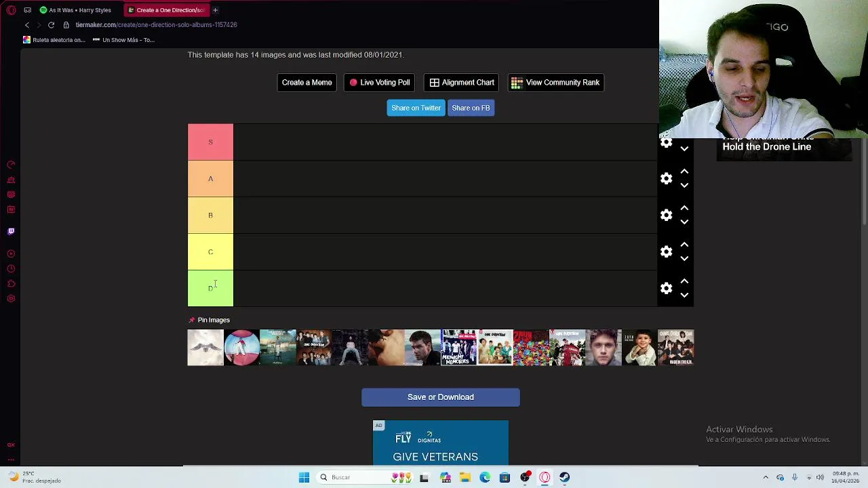Open Steam from the taskbar
Viewport: 868px width, 488px height.
[564, 477]
